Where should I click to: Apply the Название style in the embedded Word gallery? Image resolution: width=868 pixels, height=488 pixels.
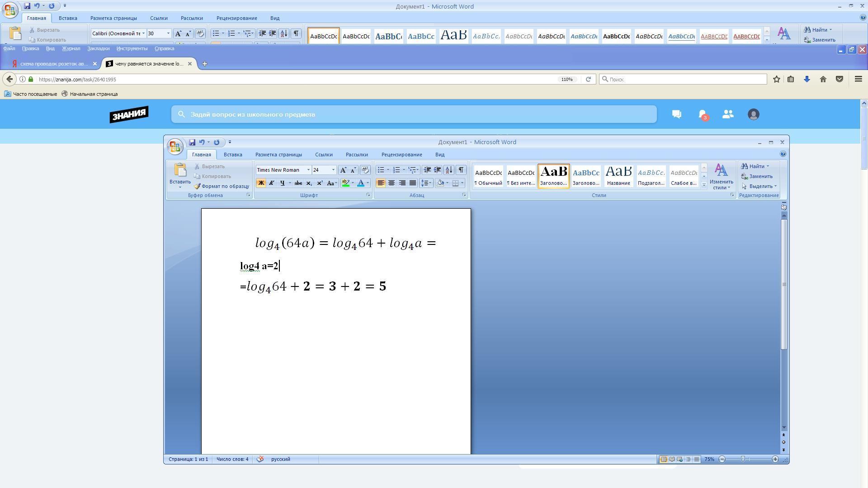[618, 176]
